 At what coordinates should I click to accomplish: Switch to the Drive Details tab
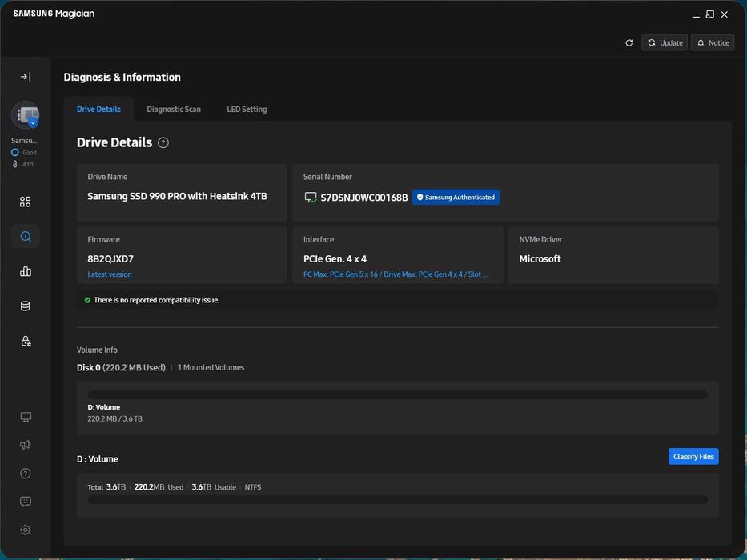[98, 109]
